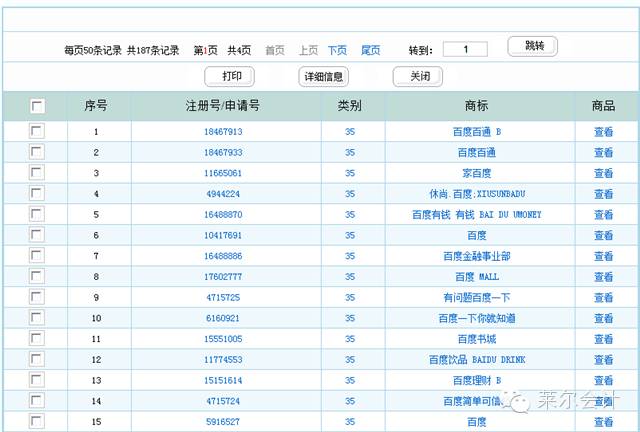Open registration number 16488886
This screenshot has width=640, height=432.
pos(223,256)
